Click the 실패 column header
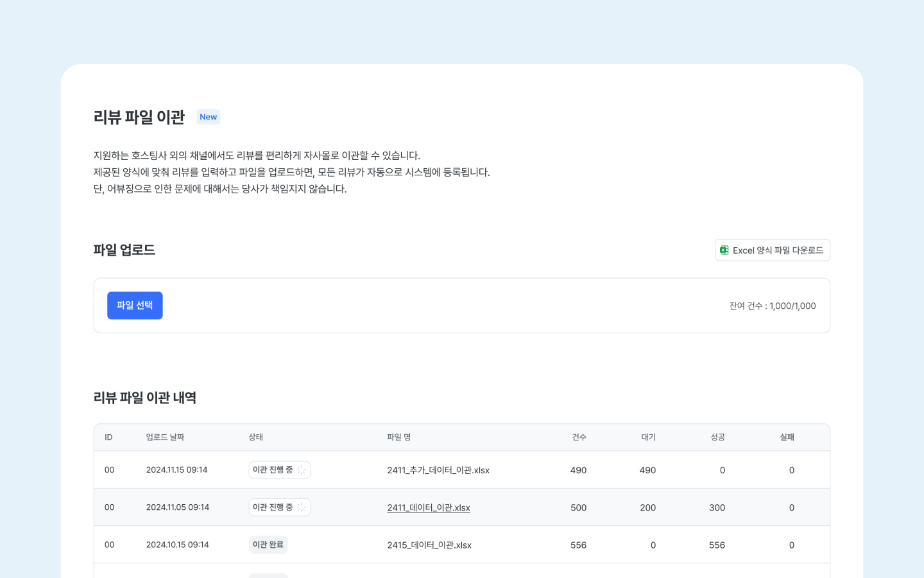 point(787,437)
